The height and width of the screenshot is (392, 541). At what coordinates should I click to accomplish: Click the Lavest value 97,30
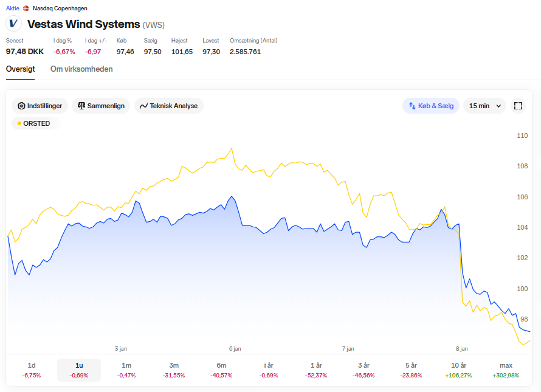211,52
